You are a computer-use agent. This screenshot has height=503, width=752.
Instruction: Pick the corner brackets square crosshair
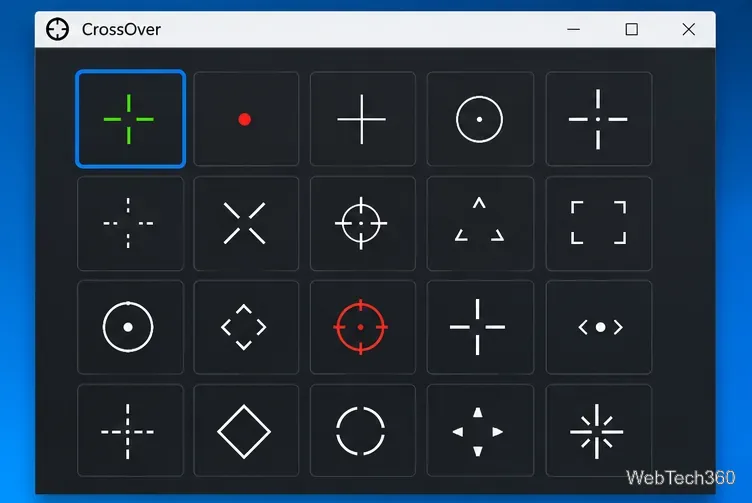point(599,223)
